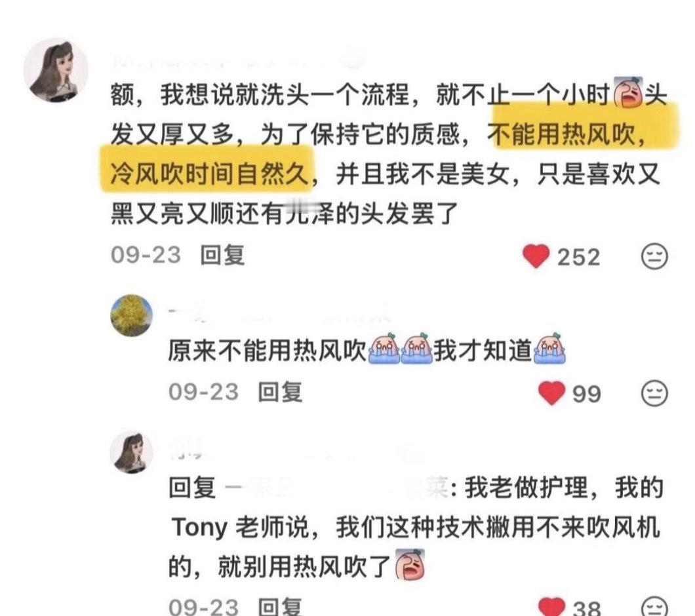Viewport: 695px width, 616px height.
Task: Dislike the 99-likes reply via face icon
Action: pos(654,393)
